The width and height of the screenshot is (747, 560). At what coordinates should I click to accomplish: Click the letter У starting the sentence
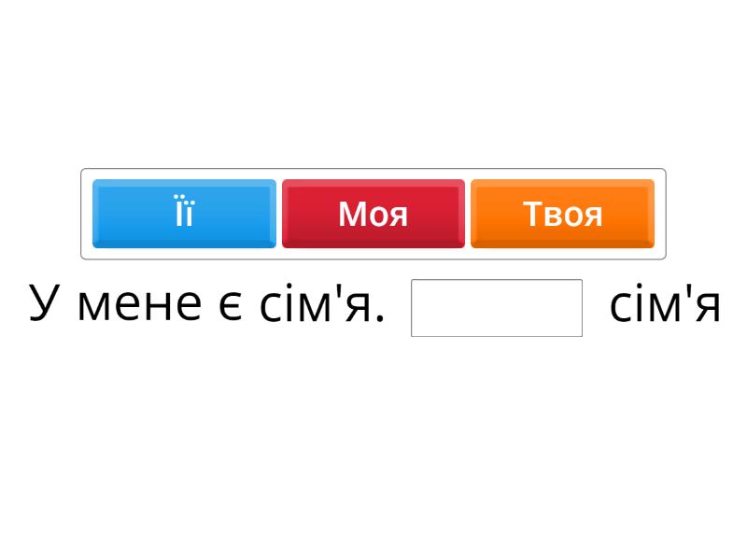click(x=44, y=302)
